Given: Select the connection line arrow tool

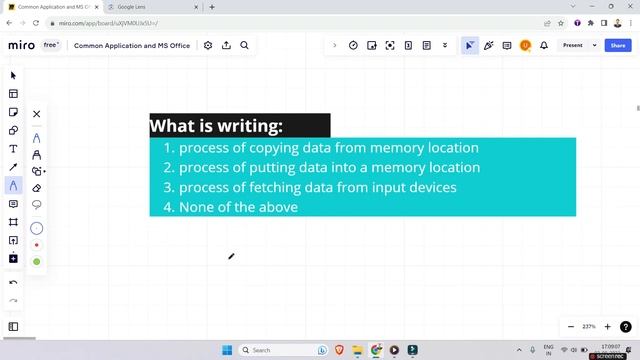Looking at the screenshot, I should pyautogui.click(x=13, y=167).
